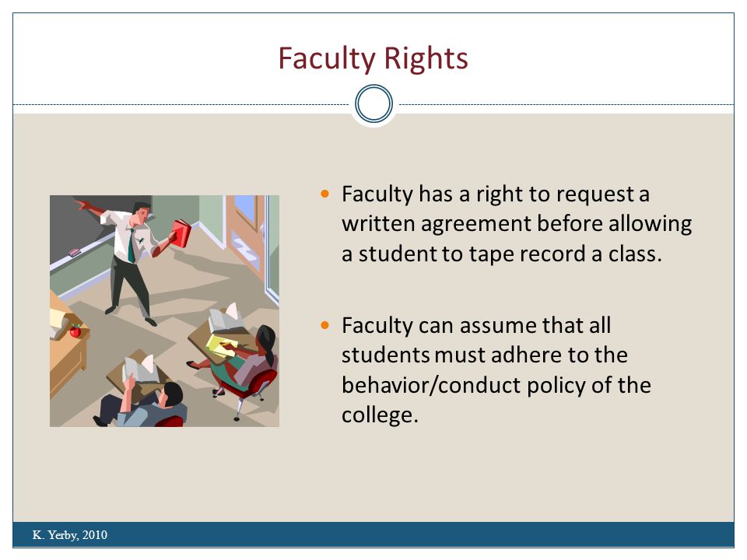Click the first orange bullet point
Image resolution: width=747 pixels, height=560 pixels.
[x=325, y=194]
